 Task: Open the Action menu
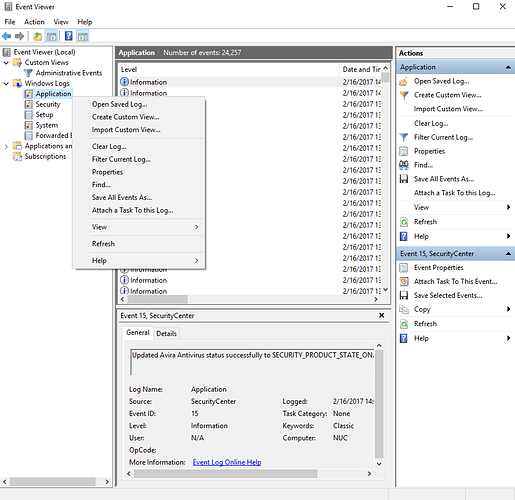pos(34,22)
